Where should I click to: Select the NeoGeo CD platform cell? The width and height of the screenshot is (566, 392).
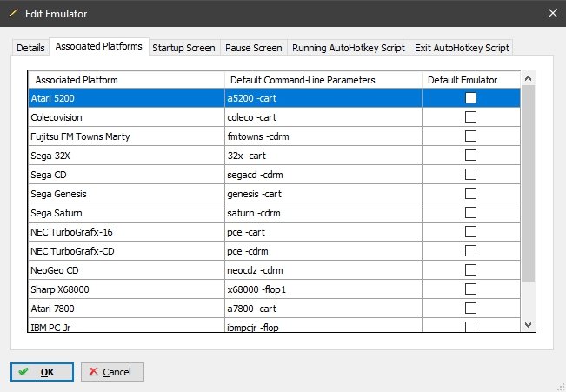coord(126,270)
